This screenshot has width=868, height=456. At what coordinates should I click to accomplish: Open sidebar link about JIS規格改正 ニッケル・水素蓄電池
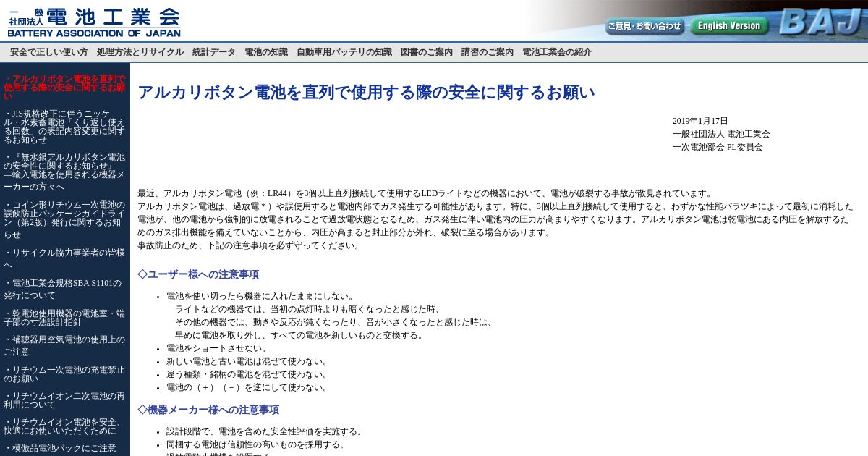click(x=64, y=127)
